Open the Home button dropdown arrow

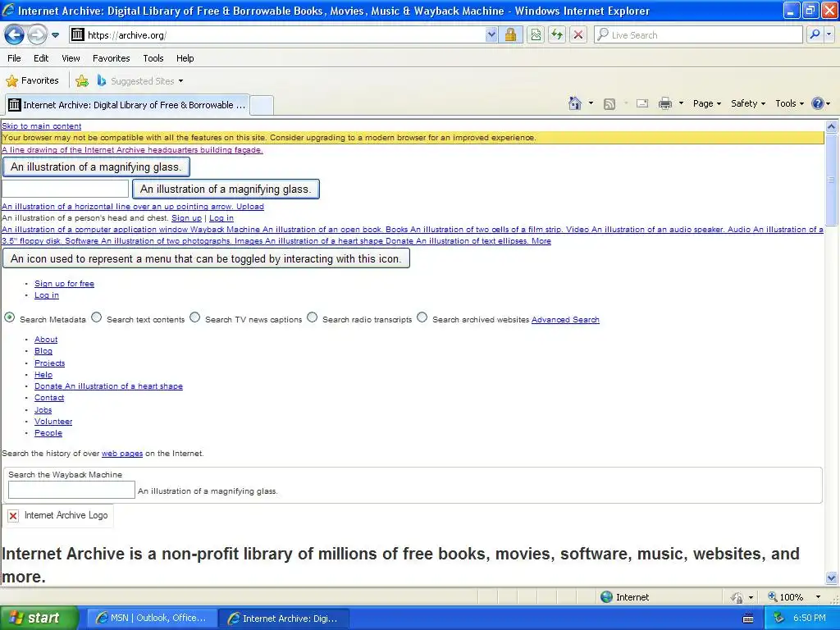pyautogui.click(x=591, y=103)
